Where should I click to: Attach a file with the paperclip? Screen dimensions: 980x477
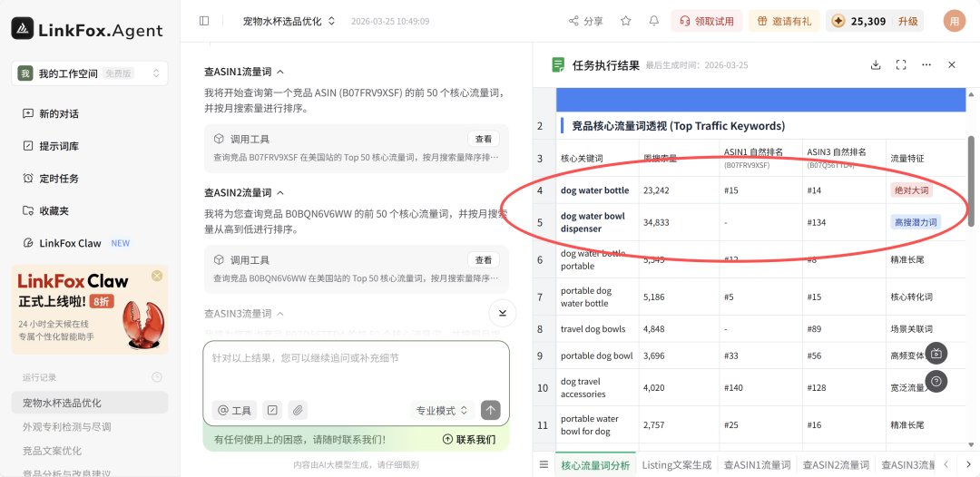[298, 410]
